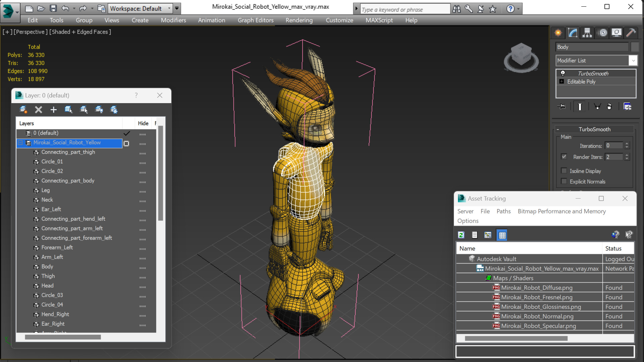The image size is (644, 362).
Task: Create new layer with plus icon
Action: 53,110
